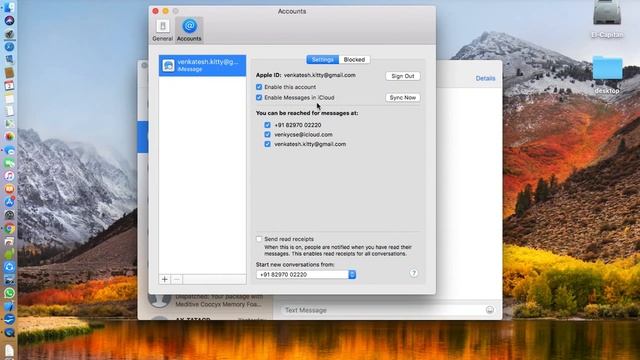Open Launchpad rocket icon in Dock
The image size is (640, 360).
tap(9, 33)
